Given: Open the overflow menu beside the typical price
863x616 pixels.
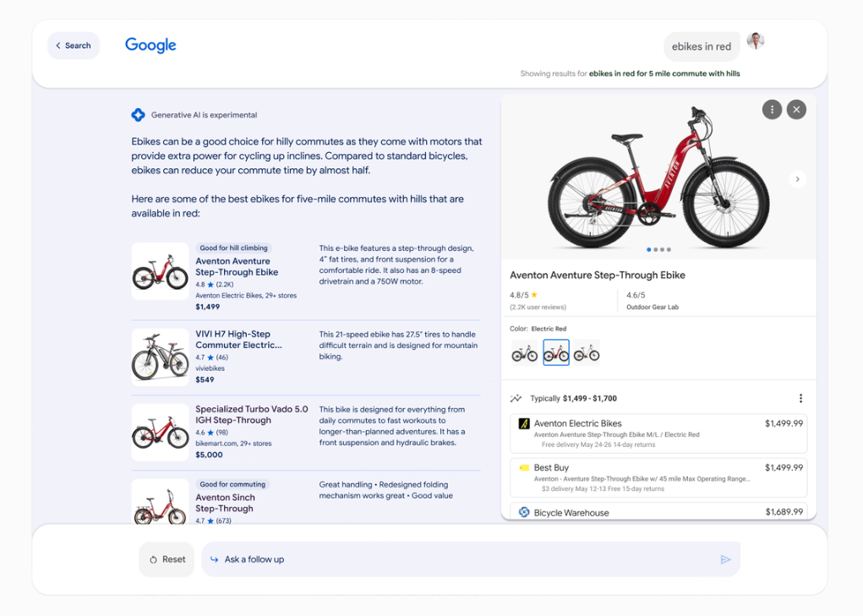Looking at the screenshot, I should [x=800, y=397].
